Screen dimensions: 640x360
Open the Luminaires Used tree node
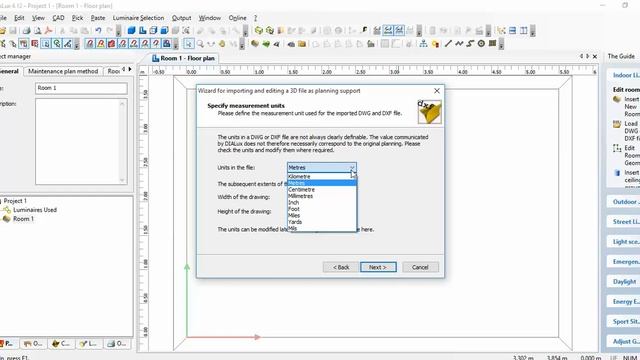(x=35, y=210)
